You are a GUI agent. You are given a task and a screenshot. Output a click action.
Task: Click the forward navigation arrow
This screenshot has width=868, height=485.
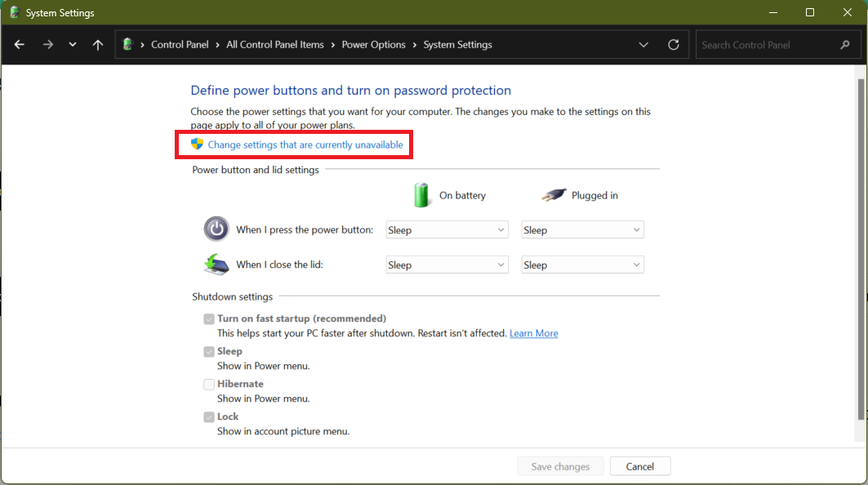coord(47,45)
